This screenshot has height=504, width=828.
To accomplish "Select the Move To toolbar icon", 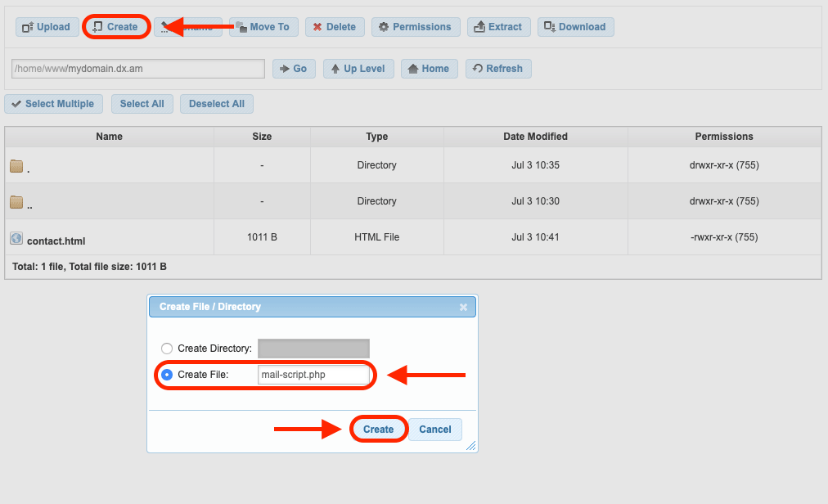I will (263, 26).
